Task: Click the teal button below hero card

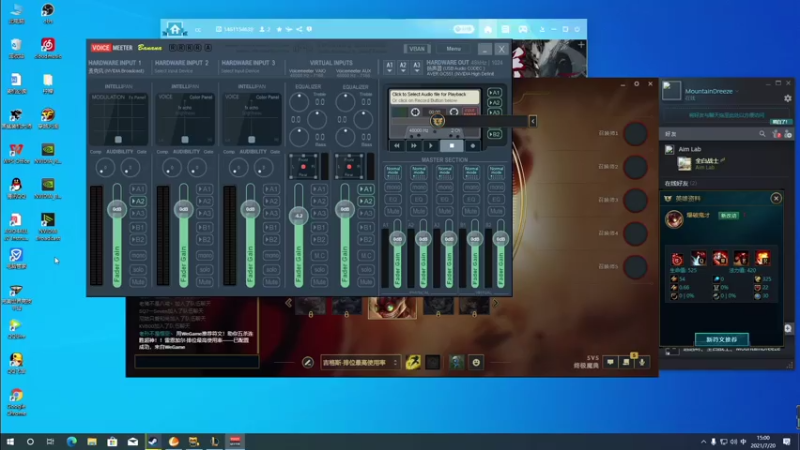Action: 721,339
